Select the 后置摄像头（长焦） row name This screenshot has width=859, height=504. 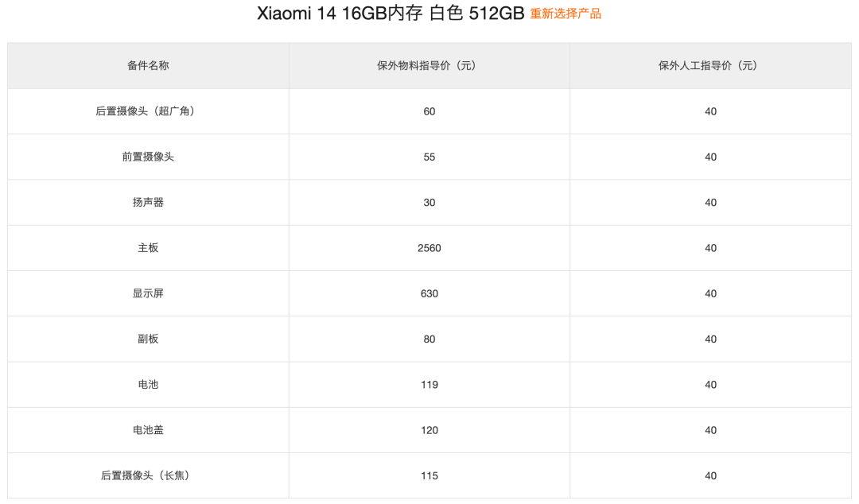(x=148, y=475)
